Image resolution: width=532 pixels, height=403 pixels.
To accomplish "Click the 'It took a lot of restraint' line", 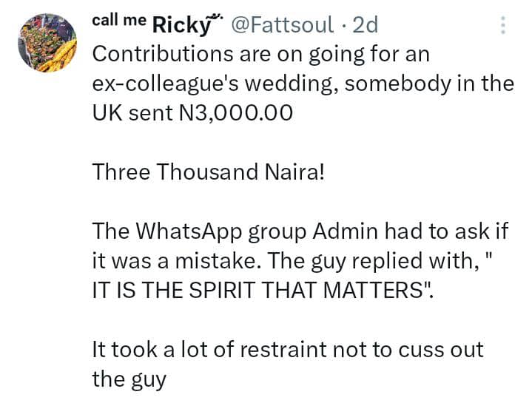I will [x=288, y=350].
